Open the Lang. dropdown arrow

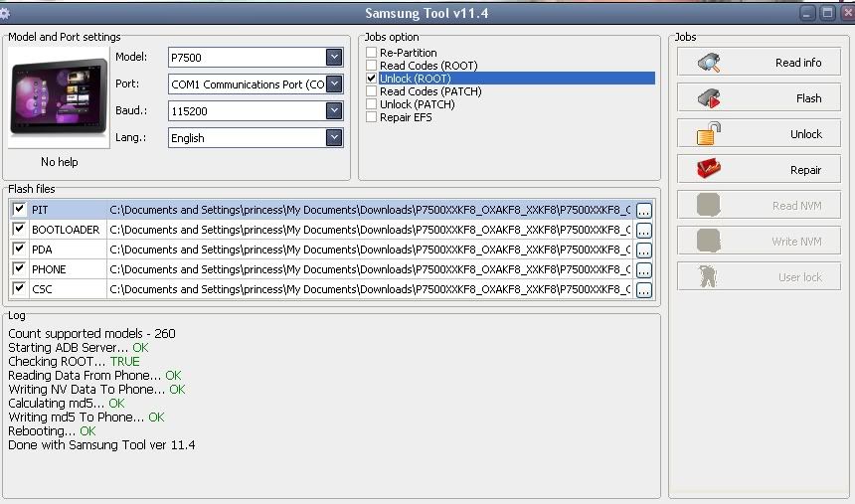[334, 137]
